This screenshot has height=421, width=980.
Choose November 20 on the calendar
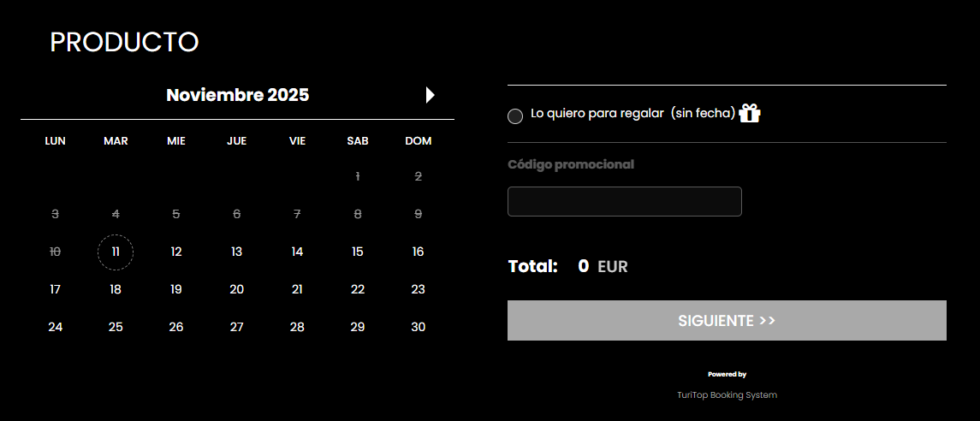pos(237,289)
